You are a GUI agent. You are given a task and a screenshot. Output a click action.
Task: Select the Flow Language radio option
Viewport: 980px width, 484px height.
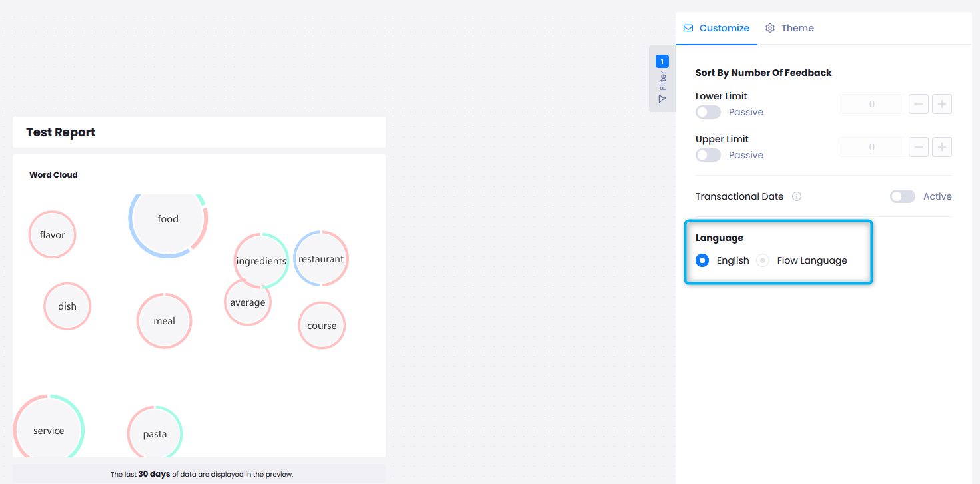click(x=763, y=260)
